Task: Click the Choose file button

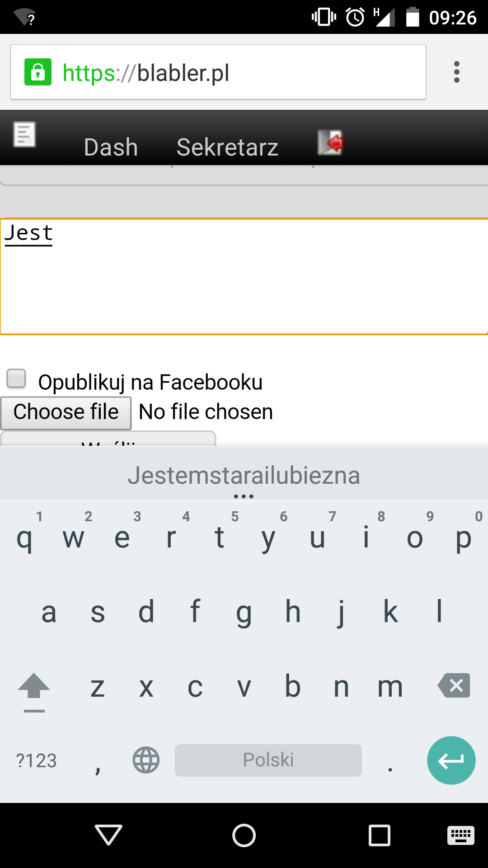Action: pos(66,413)
